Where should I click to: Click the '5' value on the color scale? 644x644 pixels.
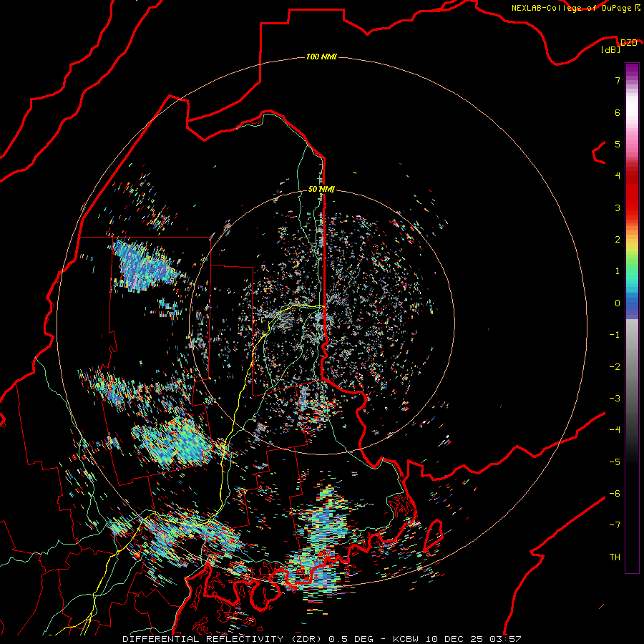(618, 144)
